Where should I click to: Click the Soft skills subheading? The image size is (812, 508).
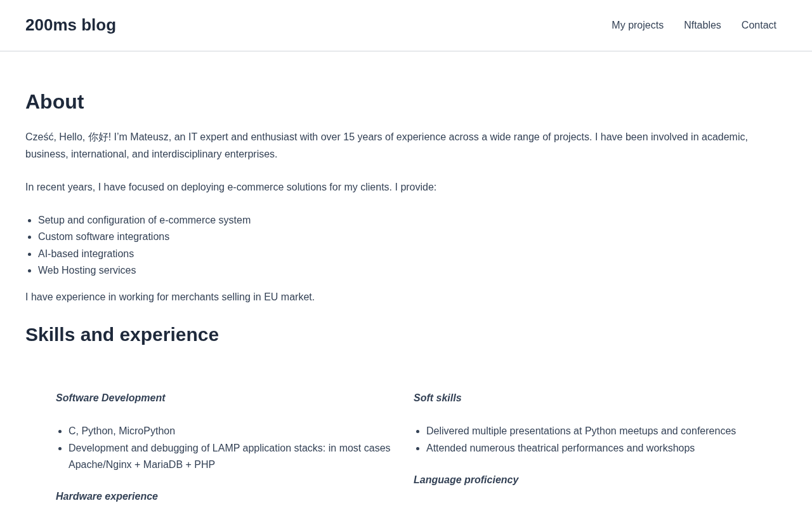click(x=438, y=398)
